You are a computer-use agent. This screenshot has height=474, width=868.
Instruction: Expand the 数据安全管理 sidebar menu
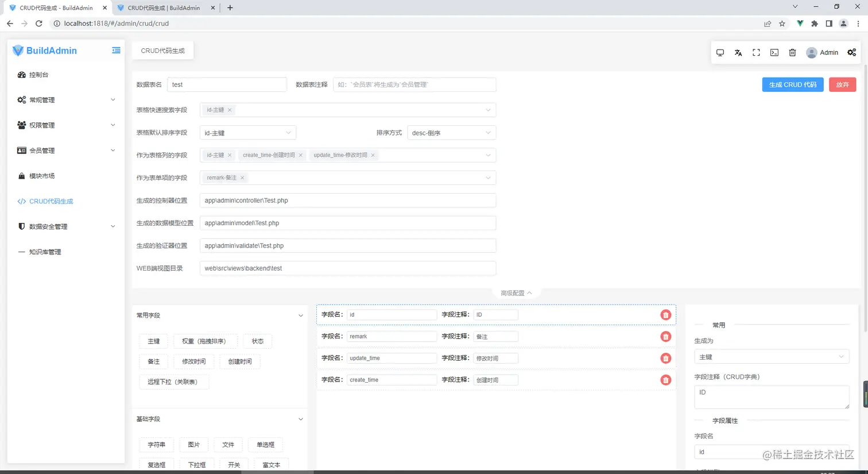[x=66, y=226]
